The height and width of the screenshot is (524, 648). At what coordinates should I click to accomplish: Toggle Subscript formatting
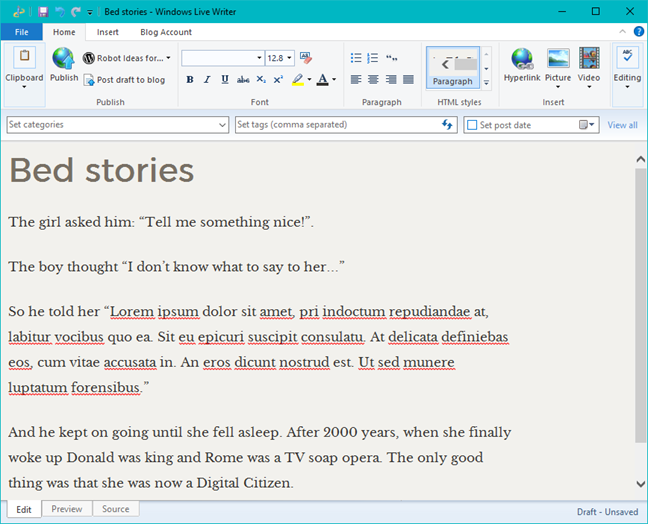261,79
